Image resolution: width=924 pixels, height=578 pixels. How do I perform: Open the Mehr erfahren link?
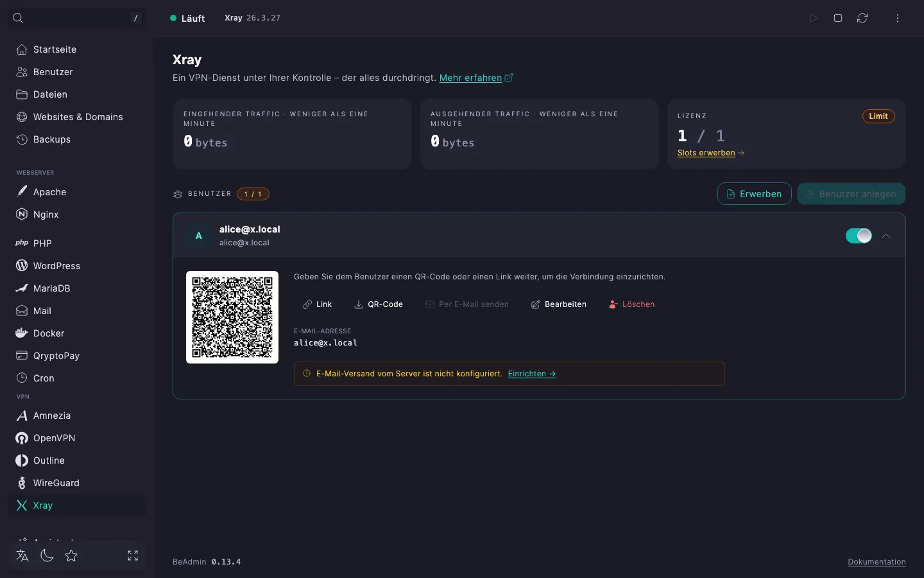[476, 78]
